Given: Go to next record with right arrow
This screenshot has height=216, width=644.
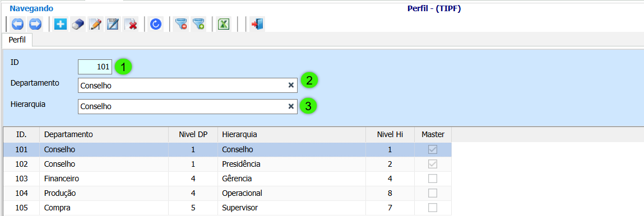Looking at the screenshot, I should click(x=35, y=25).
